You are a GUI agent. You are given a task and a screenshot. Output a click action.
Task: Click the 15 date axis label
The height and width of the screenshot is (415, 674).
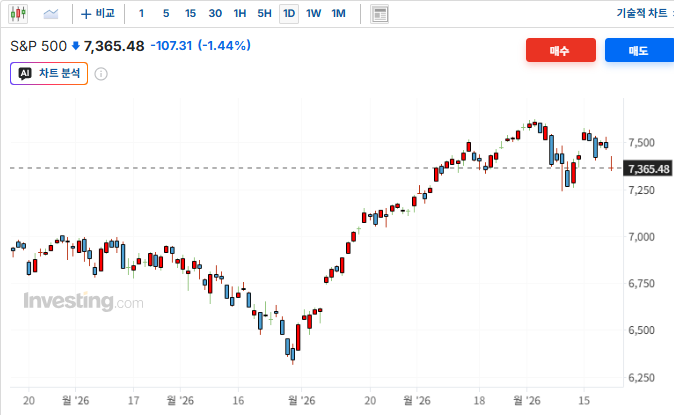584,401
